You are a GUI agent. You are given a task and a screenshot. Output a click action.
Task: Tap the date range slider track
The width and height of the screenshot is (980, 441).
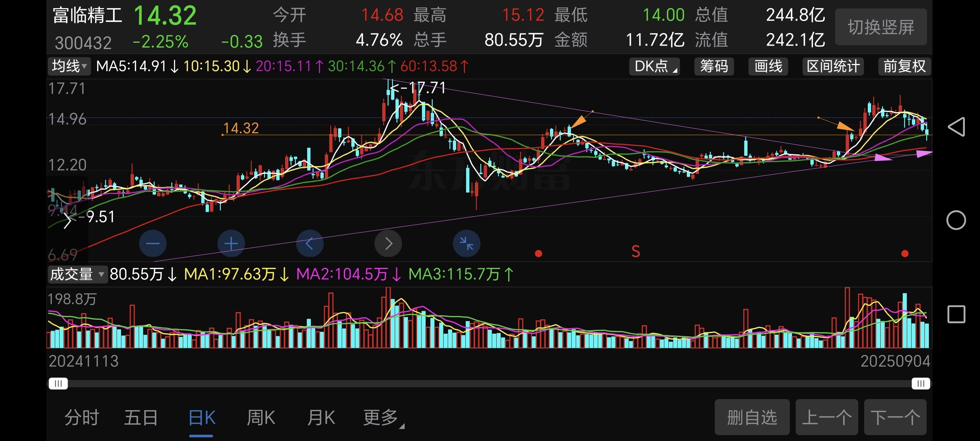click(x=490, y=384)
